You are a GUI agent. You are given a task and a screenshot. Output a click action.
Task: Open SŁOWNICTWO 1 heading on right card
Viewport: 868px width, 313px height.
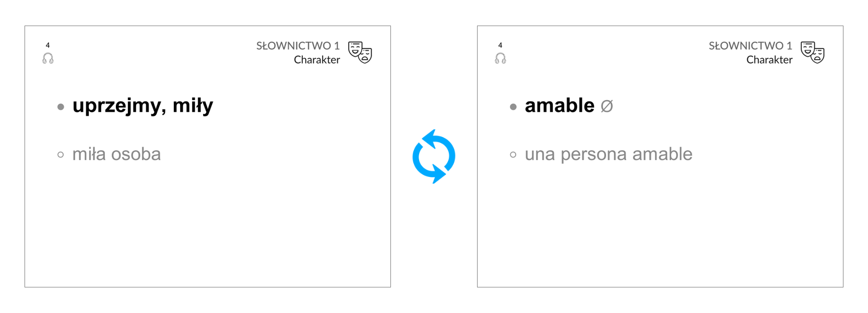751,46
